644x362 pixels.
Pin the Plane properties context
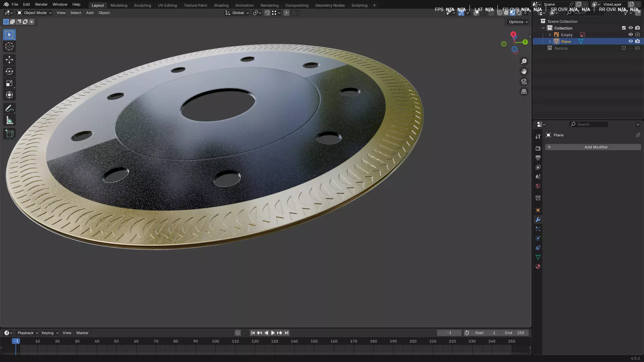[x=638, y=135]
